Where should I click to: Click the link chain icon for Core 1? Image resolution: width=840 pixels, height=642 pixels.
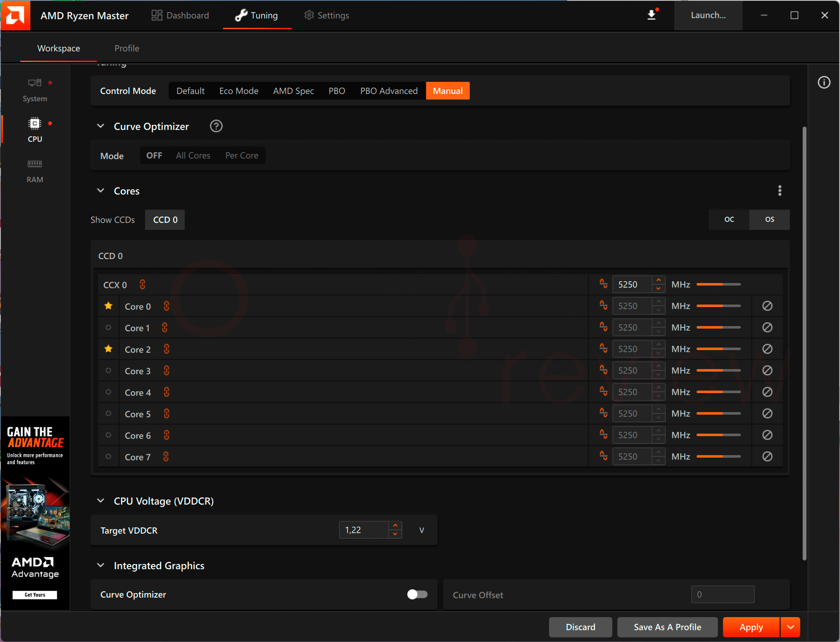pyautogui.click(x=165, y=328)
